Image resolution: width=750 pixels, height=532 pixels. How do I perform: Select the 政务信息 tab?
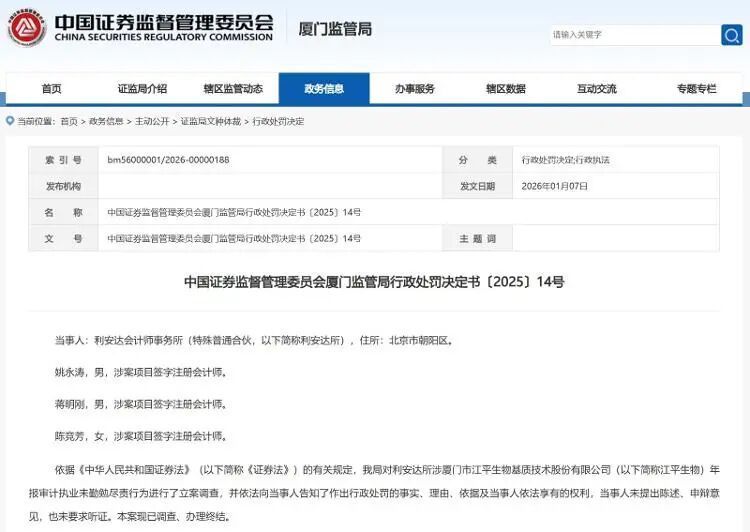click(324, 89)
